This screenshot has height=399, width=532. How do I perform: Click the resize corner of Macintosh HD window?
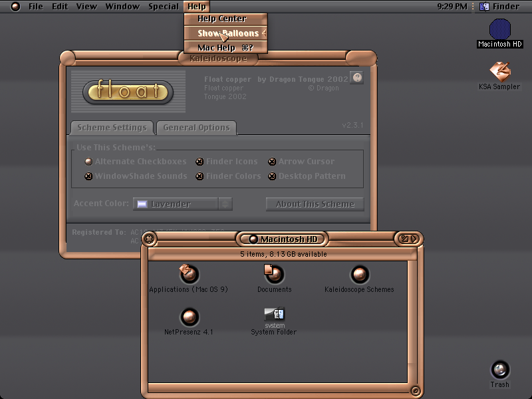point(415,391)
